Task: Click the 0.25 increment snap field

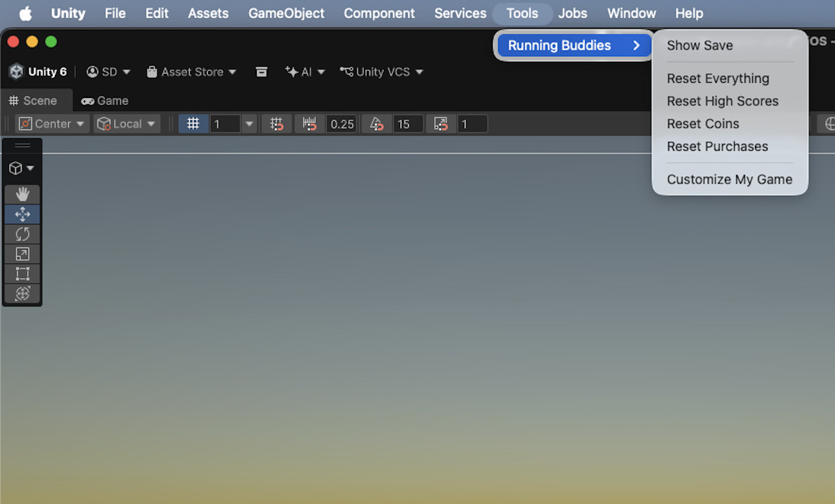Action: point(342,124)
